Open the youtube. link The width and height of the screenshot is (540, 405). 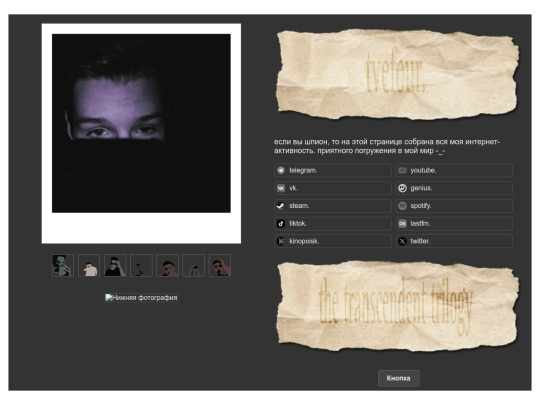point(454,170)
